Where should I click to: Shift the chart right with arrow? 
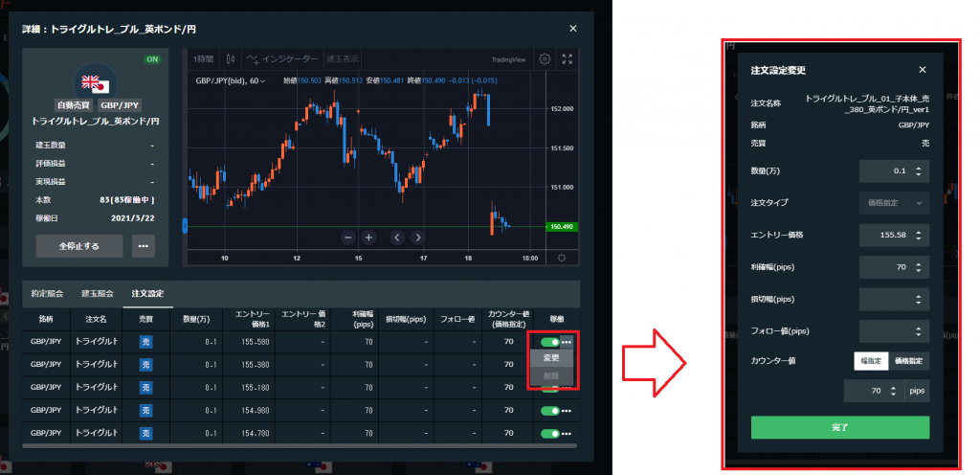click(x=418, y=237)
